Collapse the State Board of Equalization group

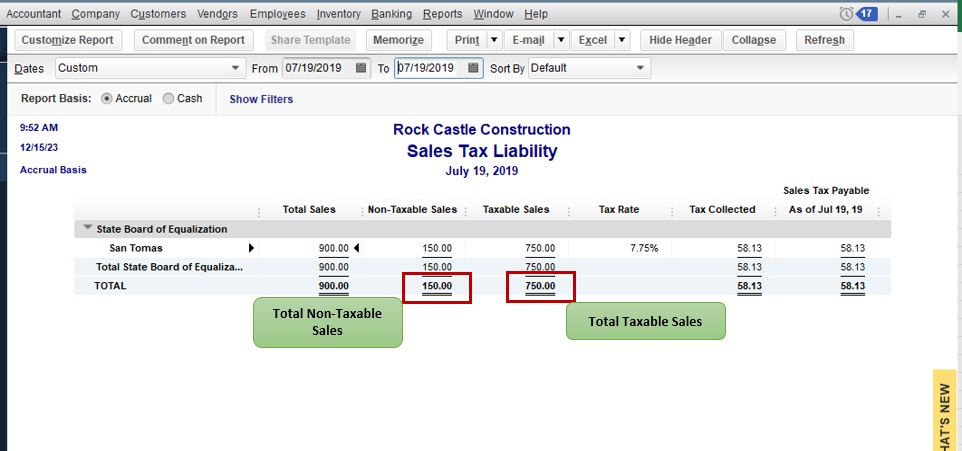[88, 228]
